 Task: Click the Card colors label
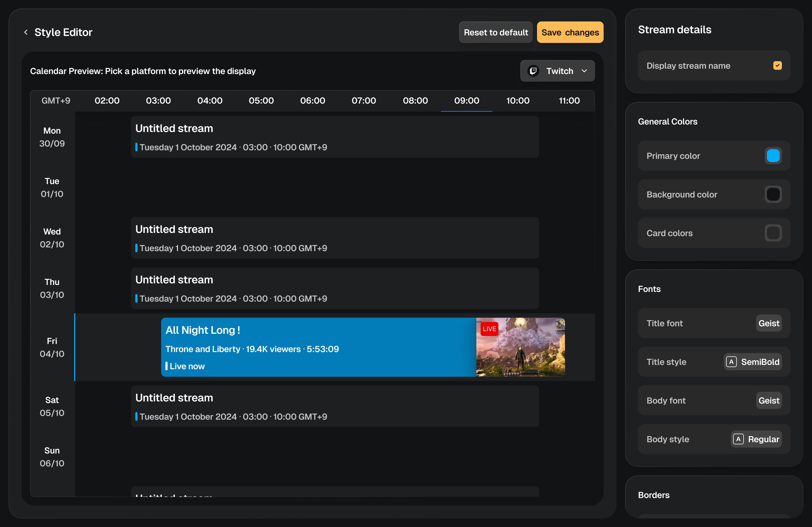coord(669,233)
